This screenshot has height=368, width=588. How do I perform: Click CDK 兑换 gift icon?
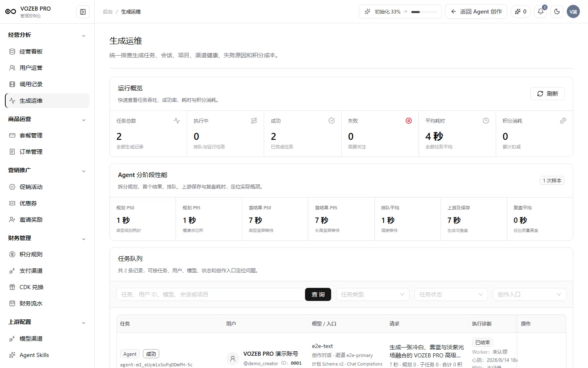(x=12, y=287)
